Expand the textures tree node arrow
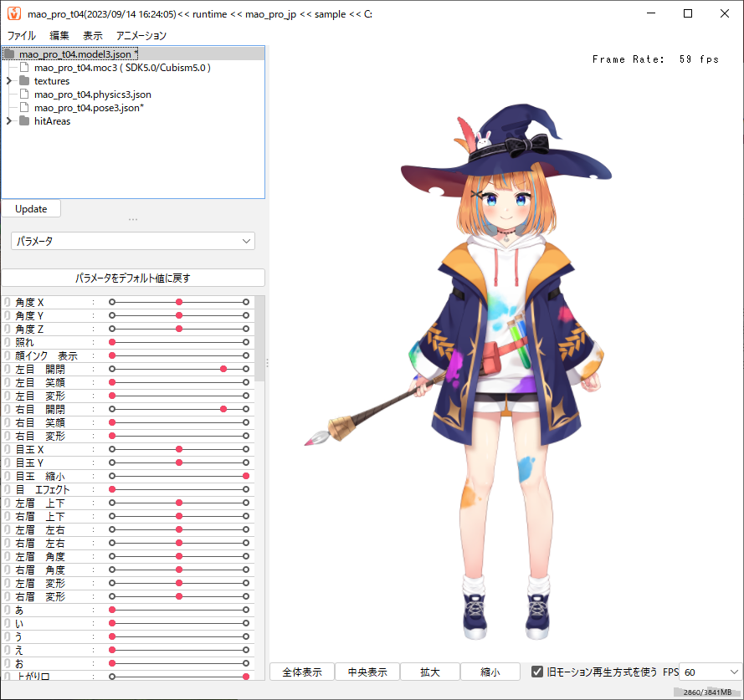This screenshot has width=744, height=700. pos(9,81)
